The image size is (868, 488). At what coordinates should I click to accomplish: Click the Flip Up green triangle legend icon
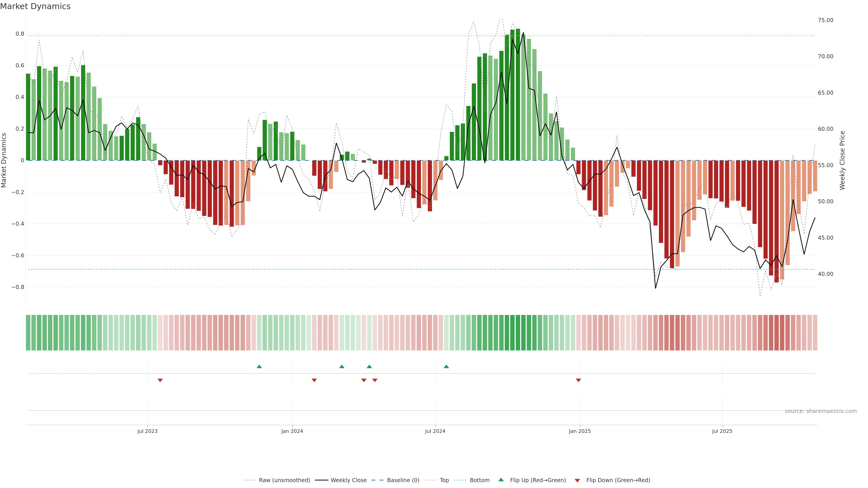[x=501, y=480]
